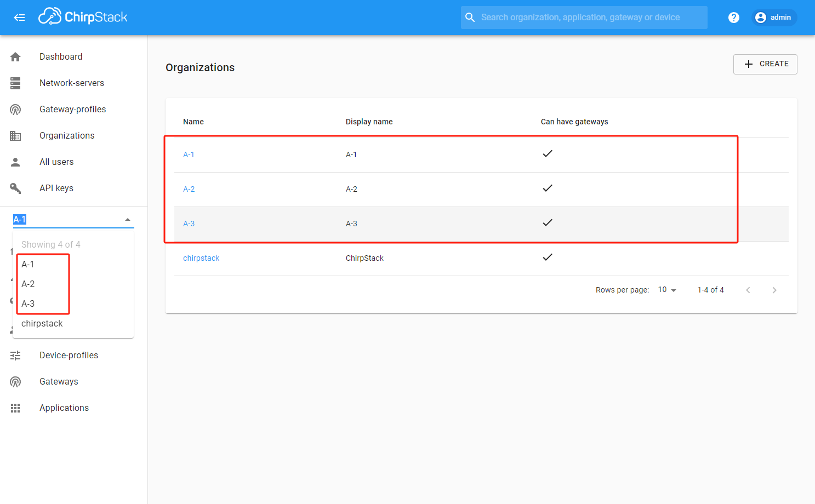Click the Applications grid icon
The image size is (815, 504).
15,408
